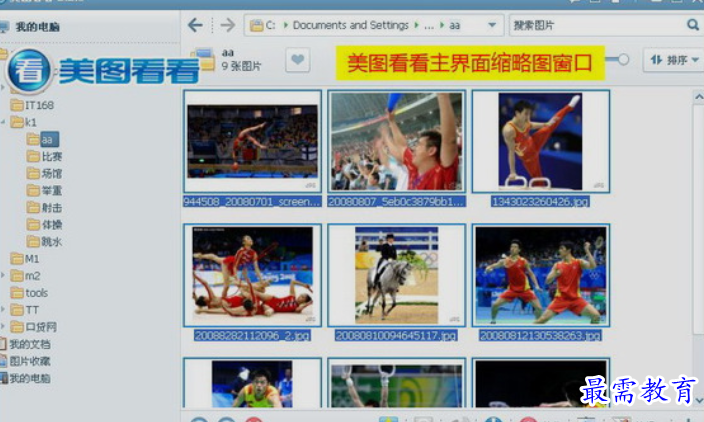The width and height of the screenshot is (704, 422).
Task: Open the address path dropdown arrow
Action: tap(492, 25)
